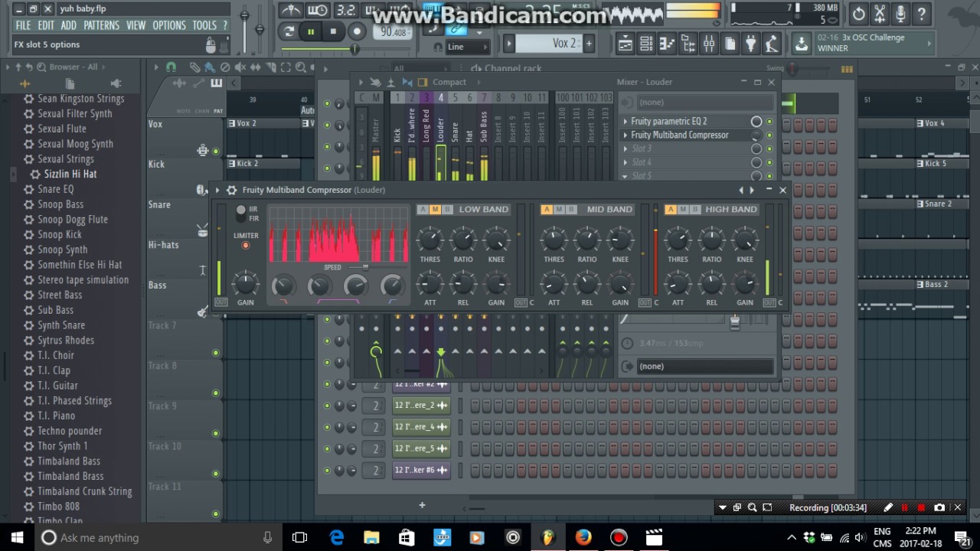Toggle the metronome icon

click(x=290, y=10)
